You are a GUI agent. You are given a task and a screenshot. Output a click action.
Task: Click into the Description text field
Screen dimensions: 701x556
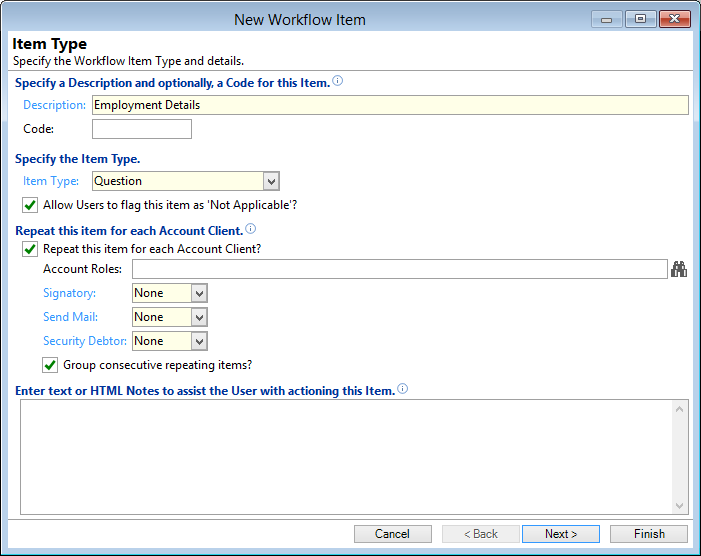coord(389,105)
